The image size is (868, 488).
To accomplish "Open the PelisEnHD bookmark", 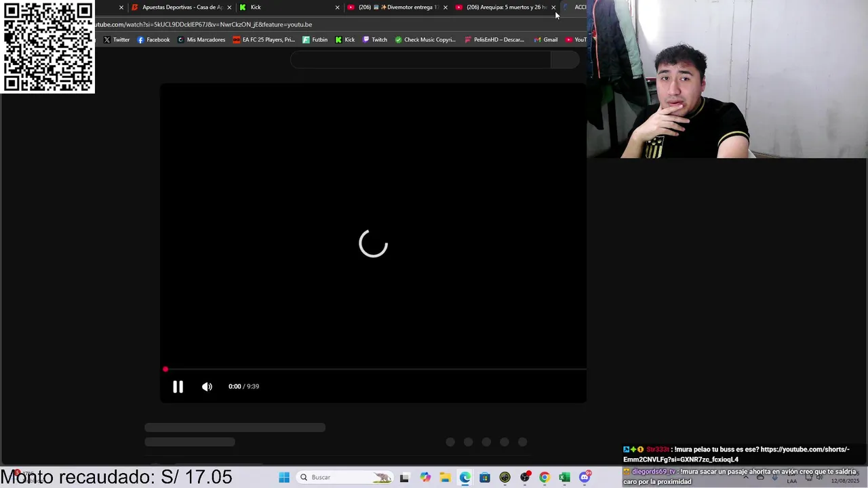I will 494,40.
